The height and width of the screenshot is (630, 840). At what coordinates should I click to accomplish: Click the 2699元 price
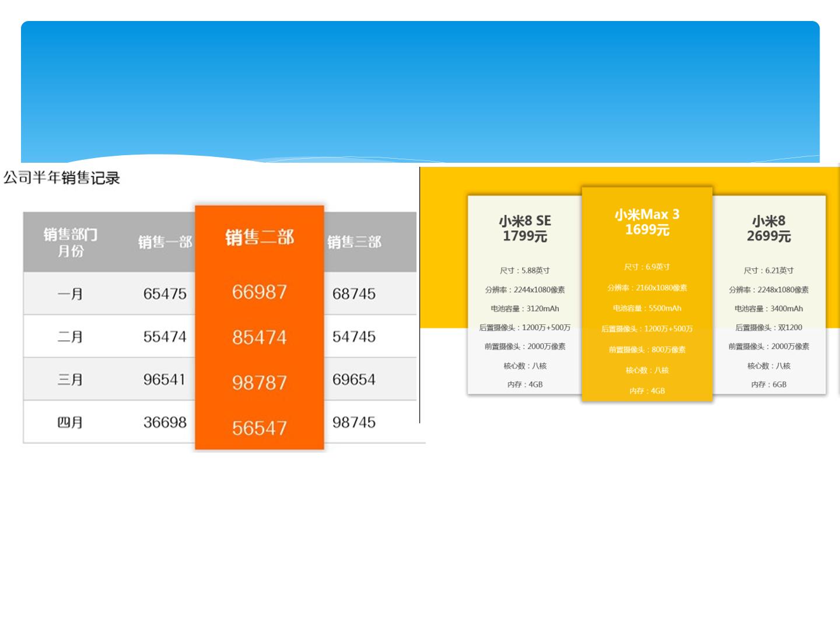(769, 236)
